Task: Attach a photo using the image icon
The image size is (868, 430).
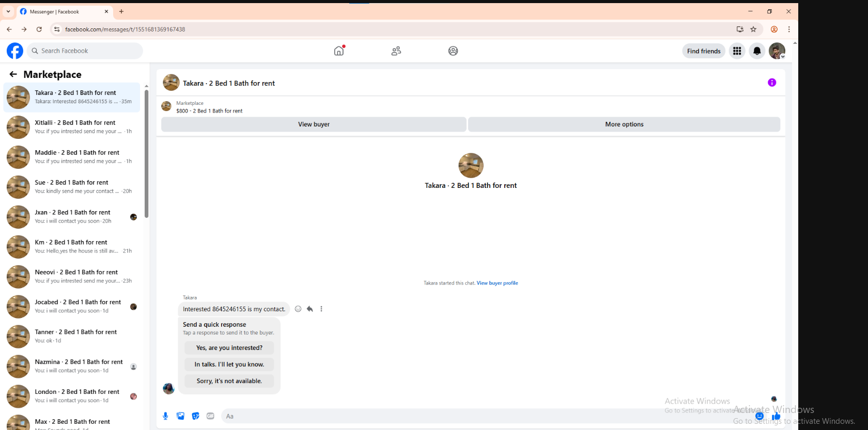Action: [180, 416]
